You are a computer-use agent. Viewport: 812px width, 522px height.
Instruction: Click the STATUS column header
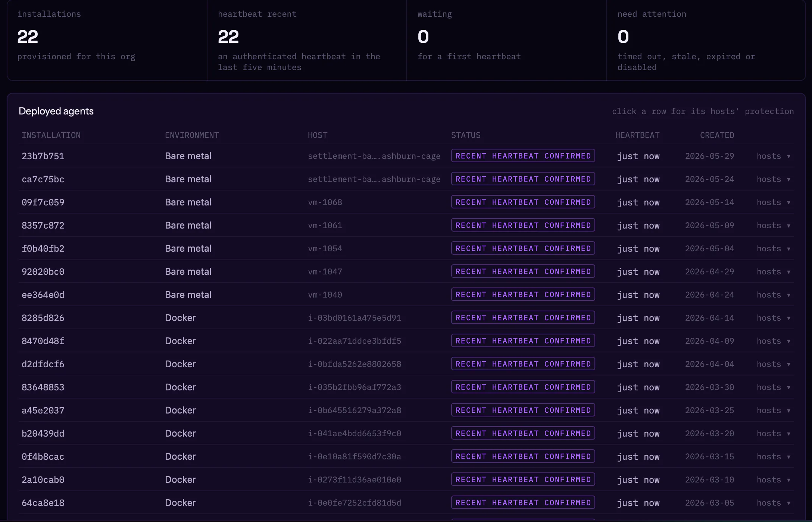pos(466,135)
